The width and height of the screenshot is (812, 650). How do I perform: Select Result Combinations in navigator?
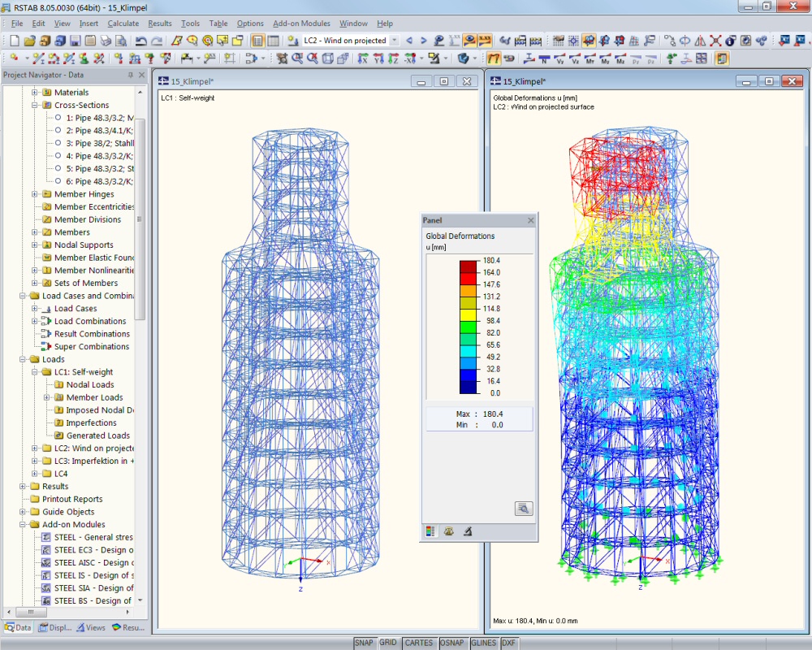(x=85, y=334)
